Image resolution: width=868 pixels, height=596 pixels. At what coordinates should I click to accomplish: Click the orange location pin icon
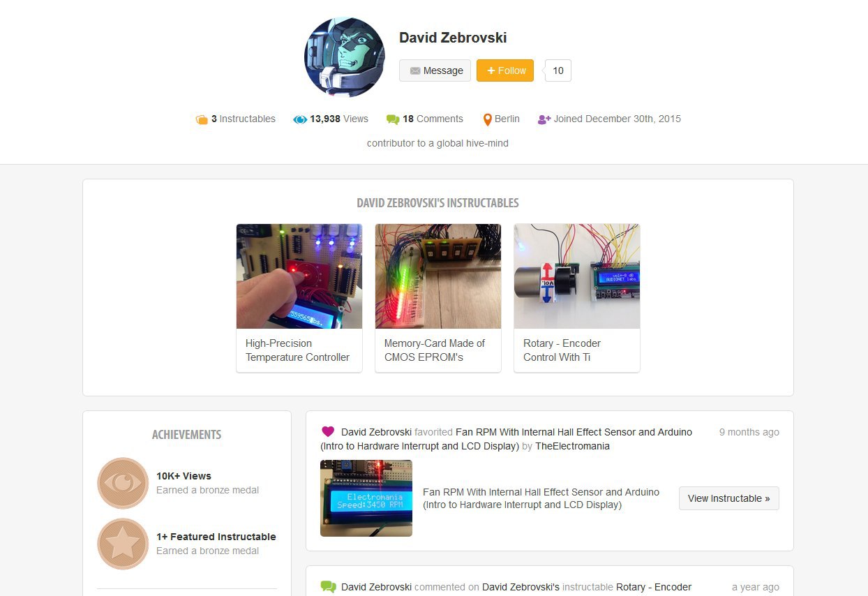pos(488,119)
